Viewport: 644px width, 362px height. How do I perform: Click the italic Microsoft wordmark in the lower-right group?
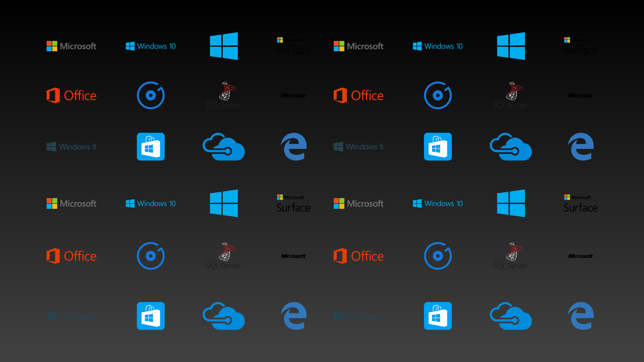[x=581, y=256]
